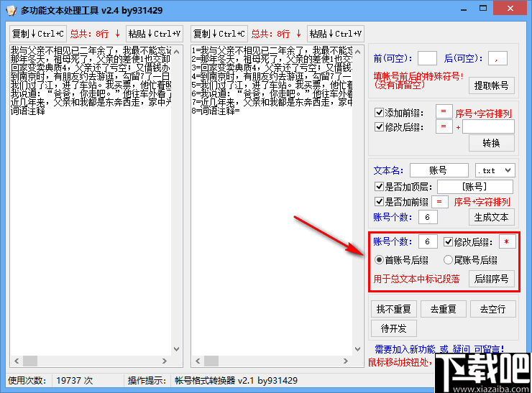The height and width of the screenshot is (393, 532).
Task: Click the 19737 次 usage count in status bar
Action: pos(75,381)
